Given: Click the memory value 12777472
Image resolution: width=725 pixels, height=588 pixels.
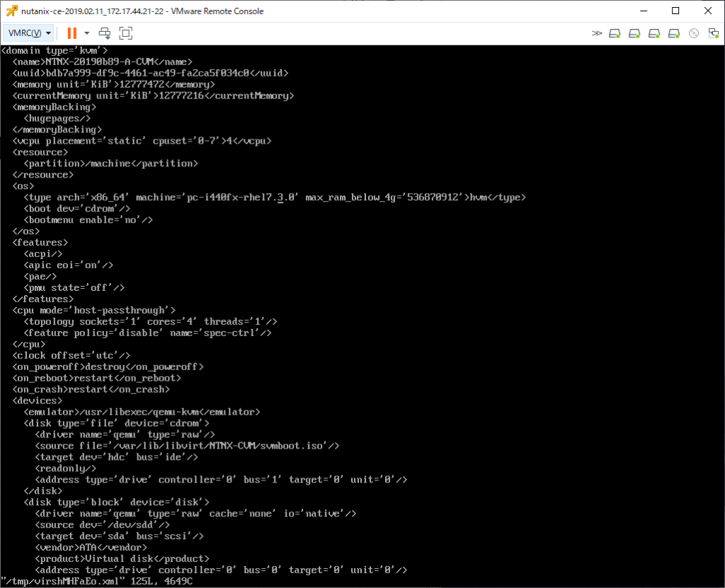Looking at the screenshot, I should click(142, 84).
